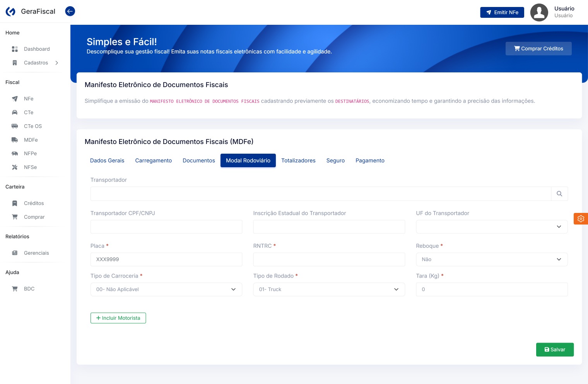Image resolution: width=588 pixels, height=384 pixels.
Task: Open the Dashboard menu link
Action: [37, 49]
